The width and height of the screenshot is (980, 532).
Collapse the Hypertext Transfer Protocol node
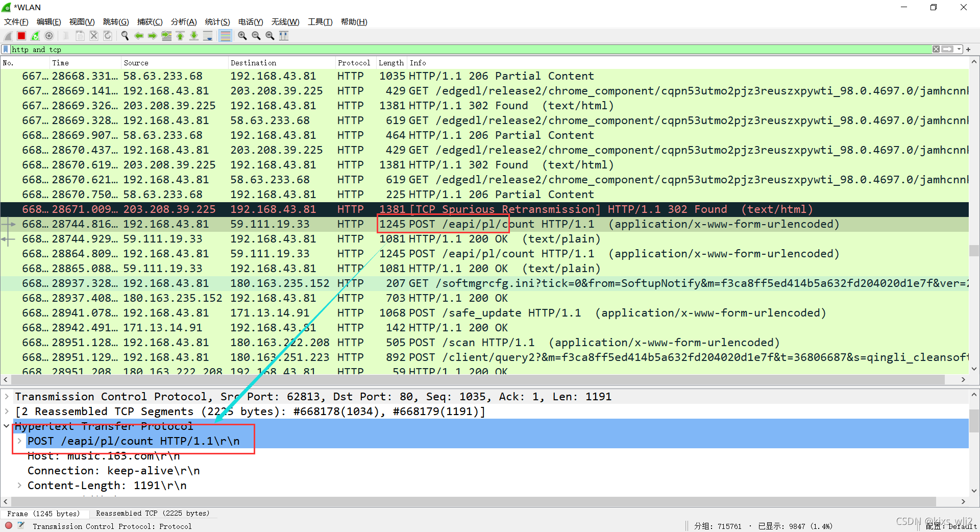pos(7,426)
